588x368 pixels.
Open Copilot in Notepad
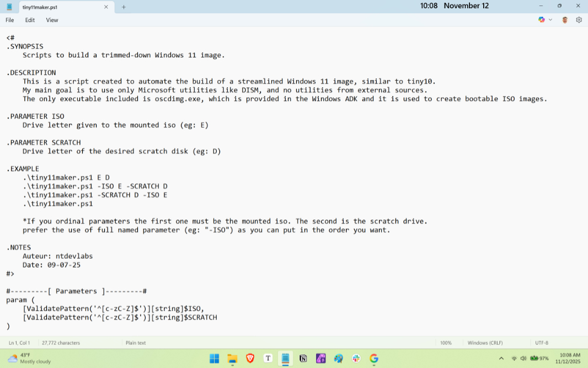coord(541,19)
